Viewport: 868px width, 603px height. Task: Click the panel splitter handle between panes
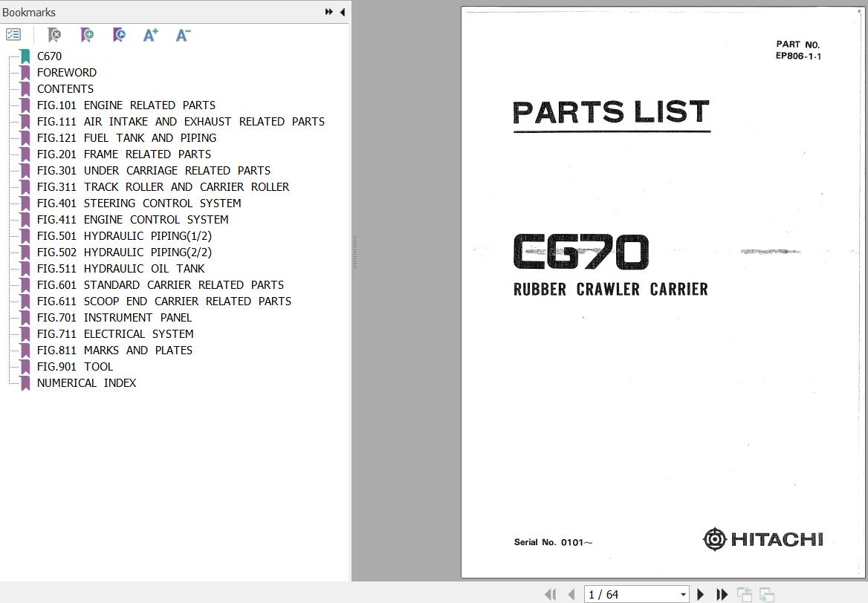tap(354, 252)
